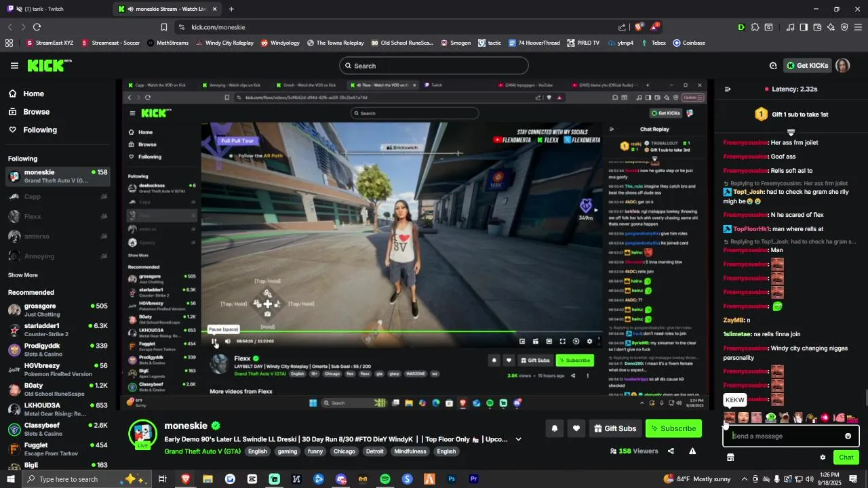Reload the page with refresh icon
This screenshot has width=868, height=488.
pyautogui.click(x=37, y=27)
